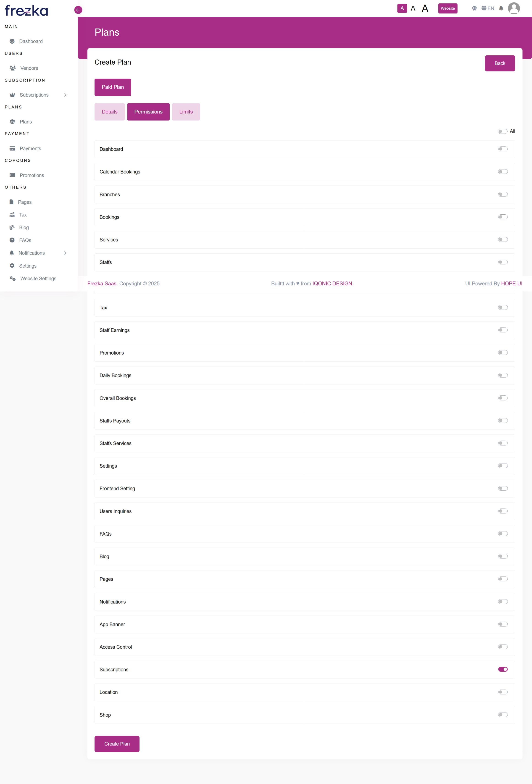
Task: Collapse sidebar with arrow circle icon
Action: [x=78, y=10]
